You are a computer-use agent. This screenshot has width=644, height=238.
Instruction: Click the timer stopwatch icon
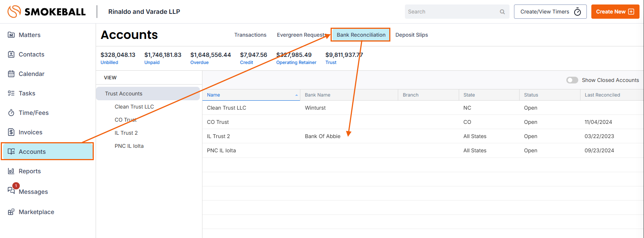[x=578, y=12]
